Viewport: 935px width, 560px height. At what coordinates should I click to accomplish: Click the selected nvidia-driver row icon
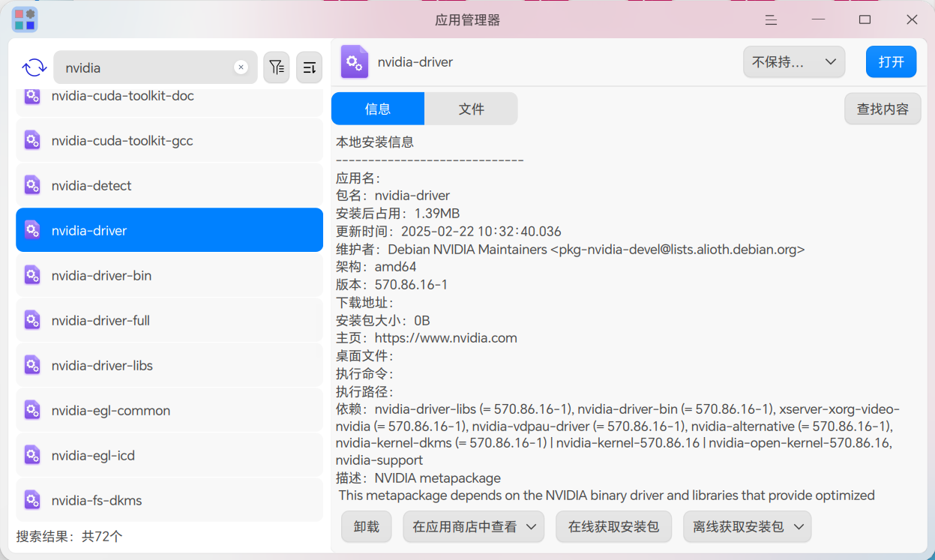tap(32, 231)
